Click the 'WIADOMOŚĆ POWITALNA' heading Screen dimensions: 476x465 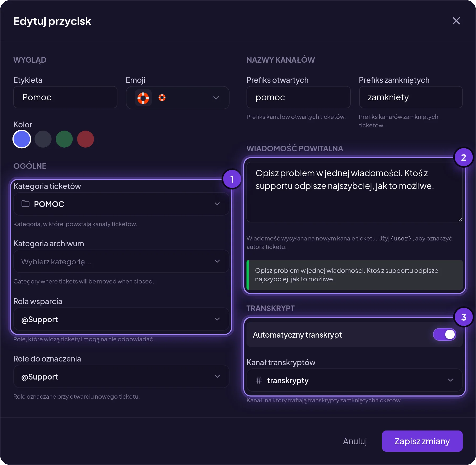[x=295, y=148]
